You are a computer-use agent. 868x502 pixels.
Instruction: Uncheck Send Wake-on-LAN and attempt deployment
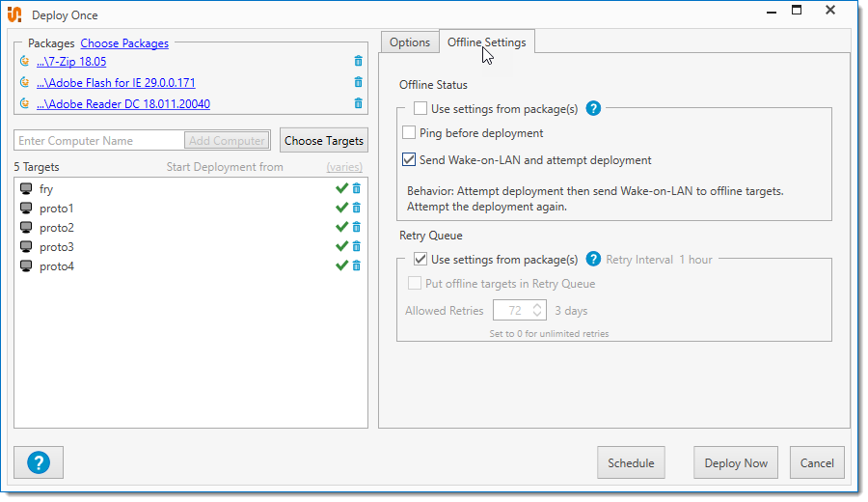click(x=410, y=160)
